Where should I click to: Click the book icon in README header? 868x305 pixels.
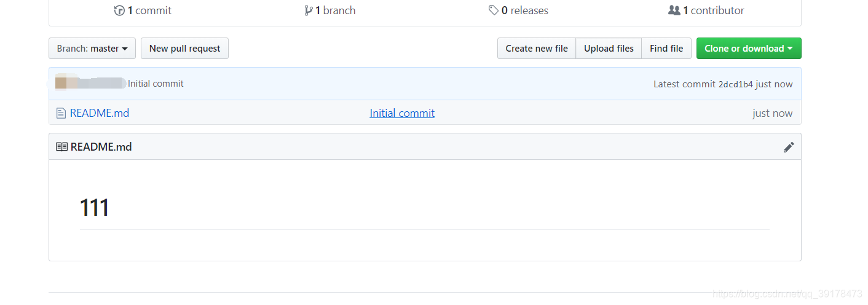[61, 147]
